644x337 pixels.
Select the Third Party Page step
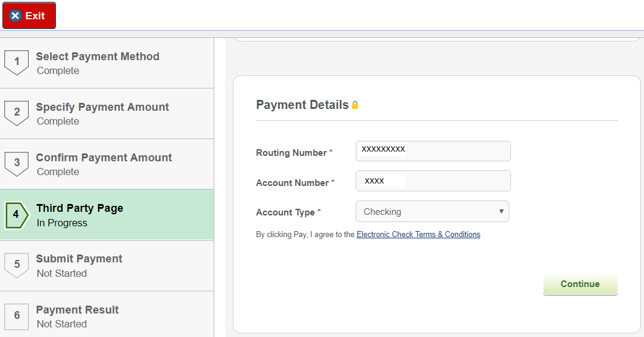(x=79, y=208)
